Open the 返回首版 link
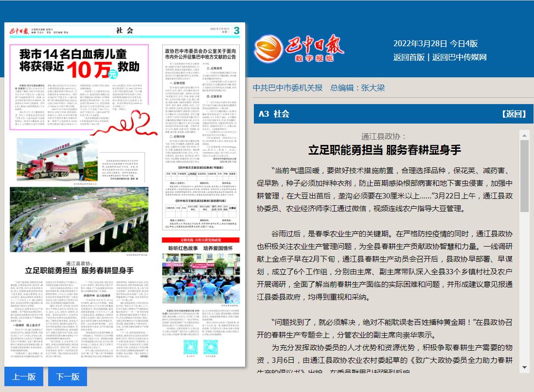The image size is (534, 392). coord(409,57)
